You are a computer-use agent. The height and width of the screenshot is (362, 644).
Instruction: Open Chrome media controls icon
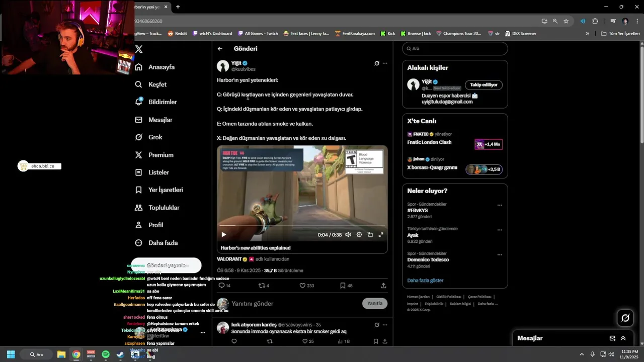pos(613,21)
